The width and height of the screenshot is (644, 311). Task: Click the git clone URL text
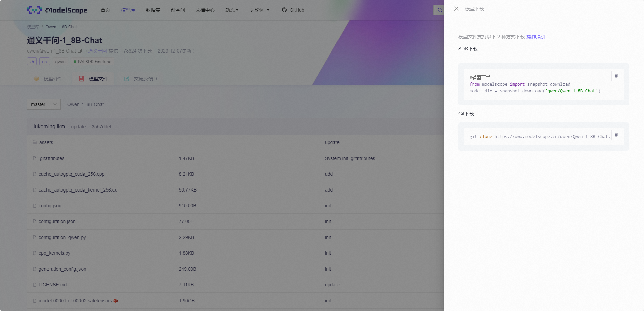pos(553,137)
